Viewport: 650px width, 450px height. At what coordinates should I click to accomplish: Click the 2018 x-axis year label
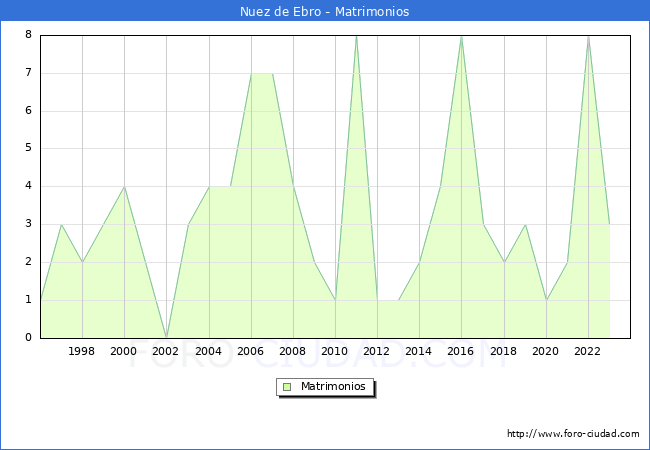coord(503,352)
